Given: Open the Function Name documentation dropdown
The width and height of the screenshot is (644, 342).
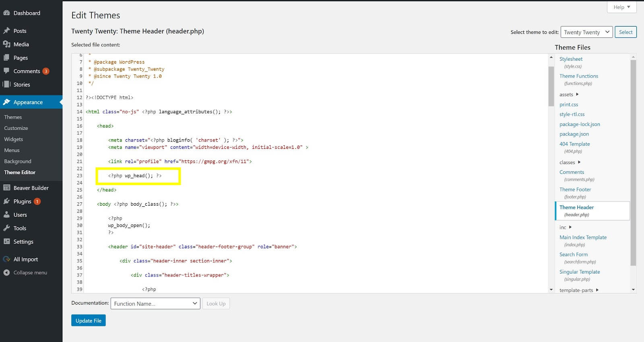Looking at the screenshot, I should 155,303.
